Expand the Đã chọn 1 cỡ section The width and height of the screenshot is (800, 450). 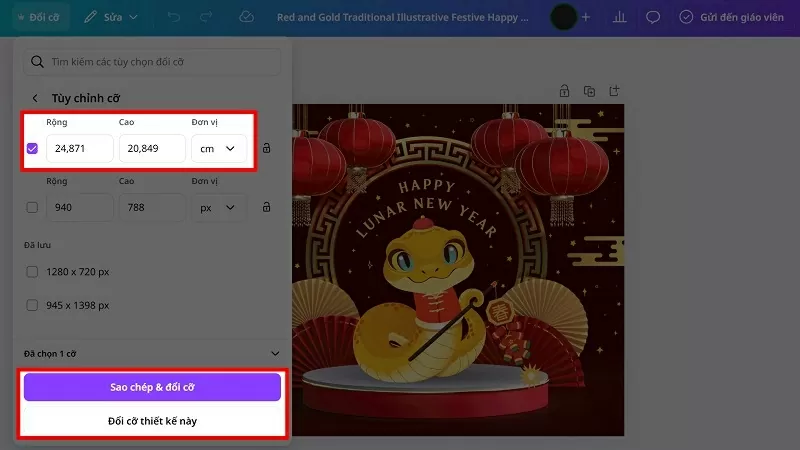click(x=276, y=353)
